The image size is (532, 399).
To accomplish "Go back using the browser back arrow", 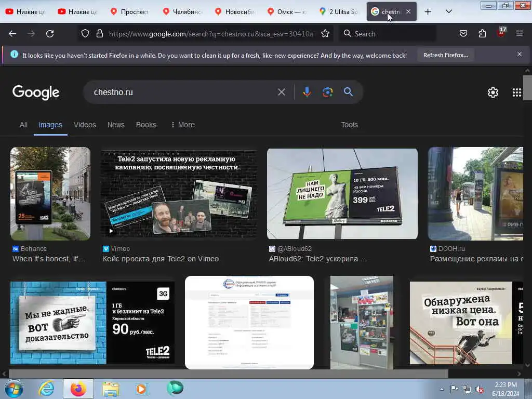I will [12, 34].
